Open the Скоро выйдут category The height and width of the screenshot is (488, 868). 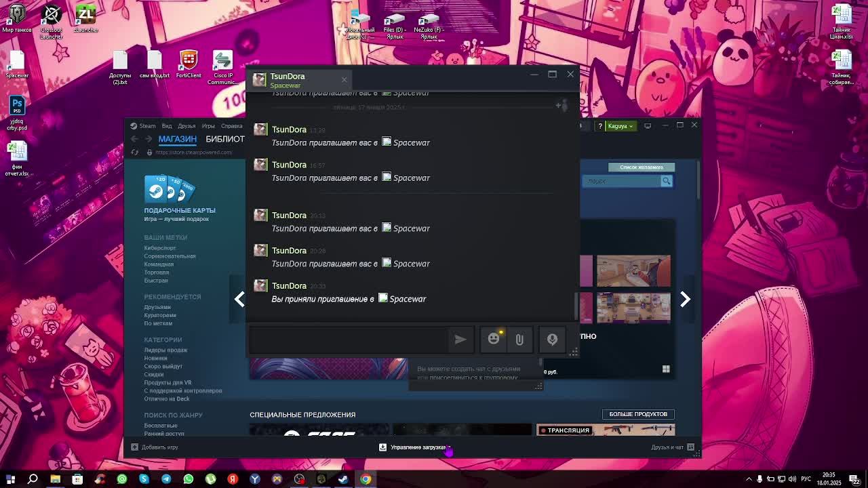point(163,366)
